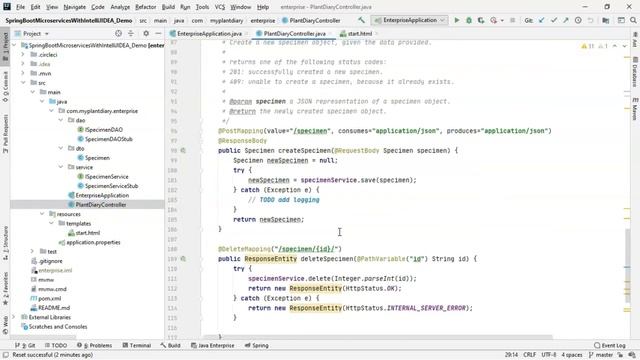Open the File menu
This screenshot has height=360, width=640.
pos(20,7)
